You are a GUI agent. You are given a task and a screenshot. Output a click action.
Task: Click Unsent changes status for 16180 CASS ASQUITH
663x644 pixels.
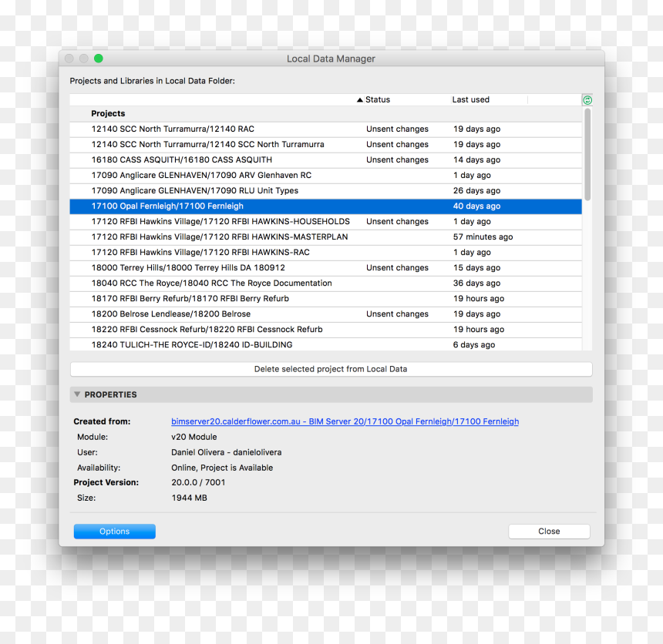tap(398, 159)
